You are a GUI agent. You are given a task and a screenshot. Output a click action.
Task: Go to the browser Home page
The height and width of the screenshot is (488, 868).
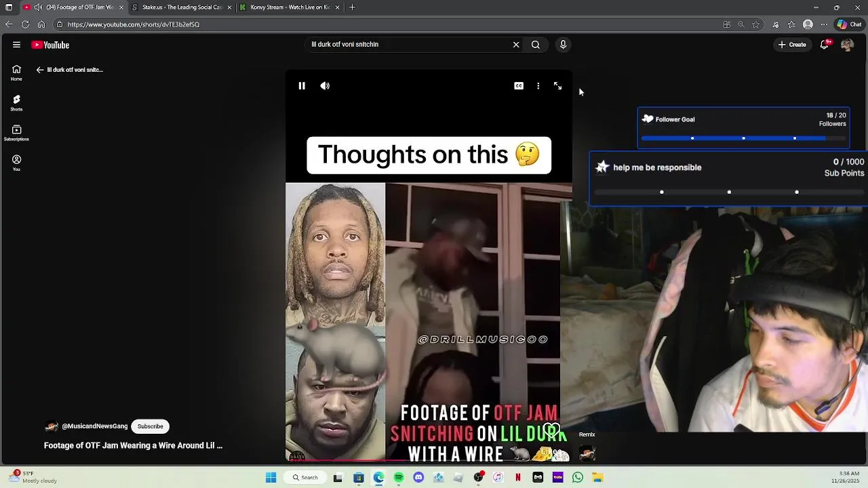[x=41, y=24]
